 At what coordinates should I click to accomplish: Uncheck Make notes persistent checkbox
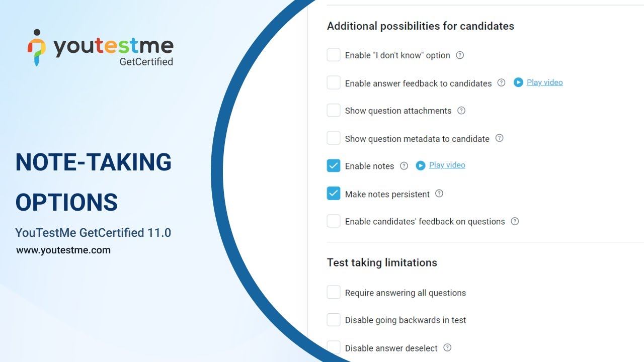334,194
